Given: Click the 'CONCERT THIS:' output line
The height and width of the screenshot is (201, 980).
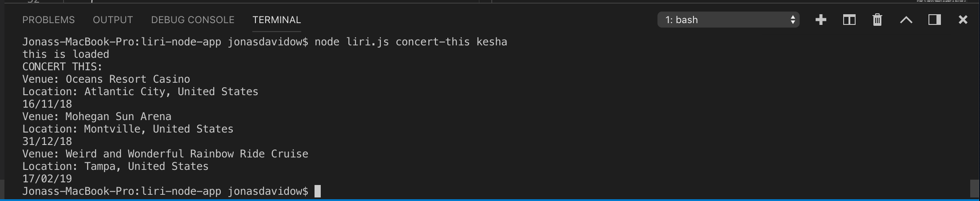Looking at the screenshot, I should tap(62, 67).
